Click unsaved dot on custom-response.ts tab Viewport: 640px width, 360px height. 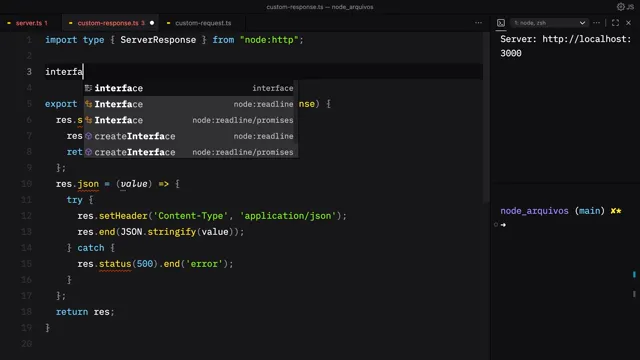point(152,23)
